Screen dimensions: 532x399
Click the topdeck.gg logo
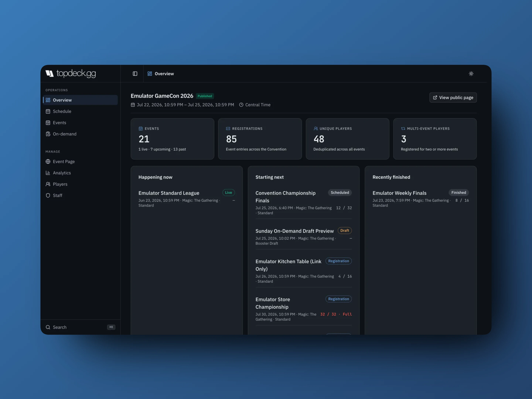point(70,73)
